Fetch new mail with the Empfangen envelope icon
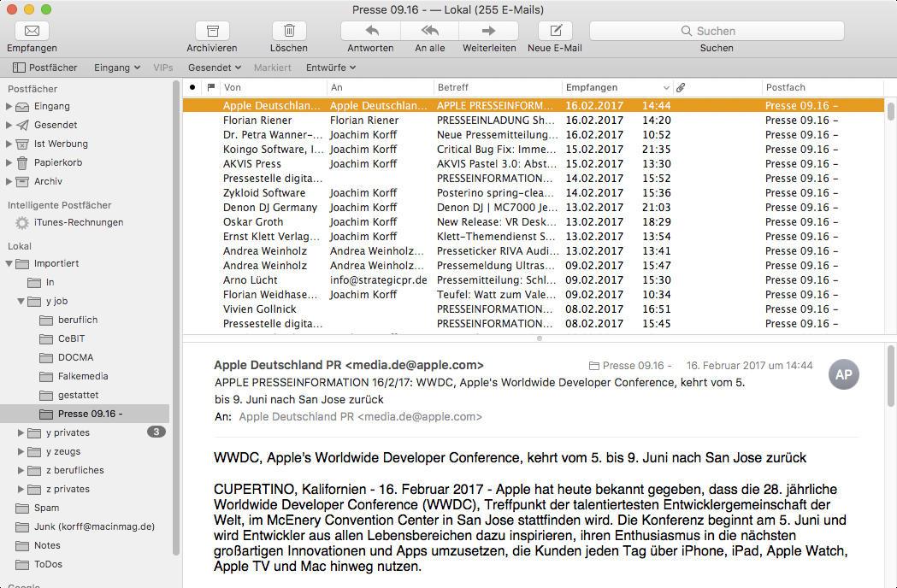Image resolution: width=897 pixels, height=588 pixels. point(32,31)
